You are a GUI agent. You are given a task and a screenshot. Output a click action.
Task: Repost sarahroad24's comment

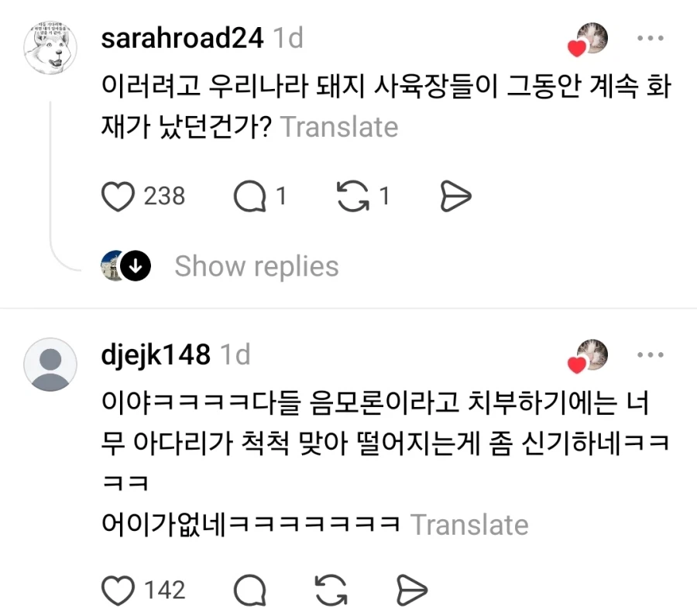(353, 197)
